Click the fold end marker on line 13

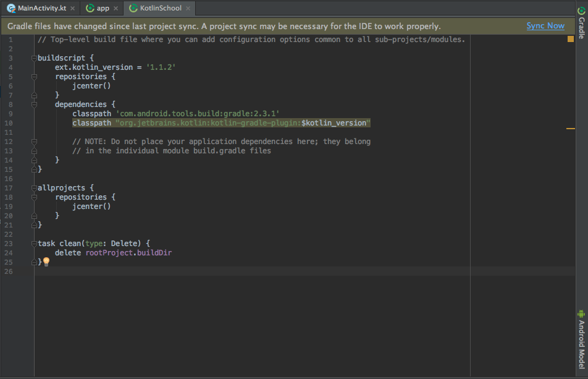34,151
